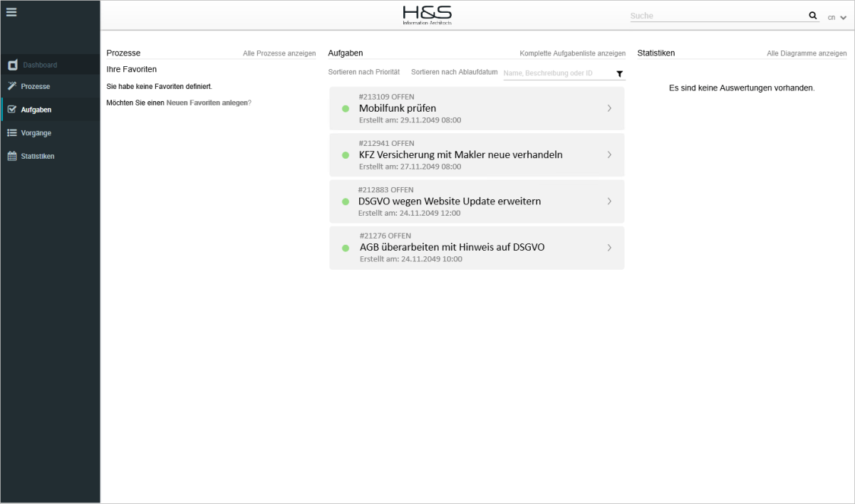
Task: Click task ID #212941 OFFEN
Action: [386, 143]
